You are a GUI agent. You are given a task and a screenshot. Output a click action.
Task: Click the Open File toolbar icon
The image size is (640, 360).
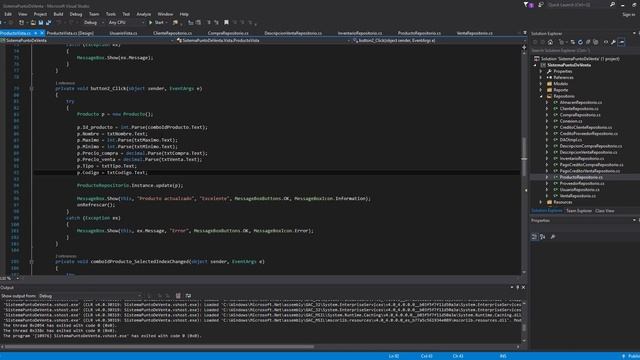(33, 22)
